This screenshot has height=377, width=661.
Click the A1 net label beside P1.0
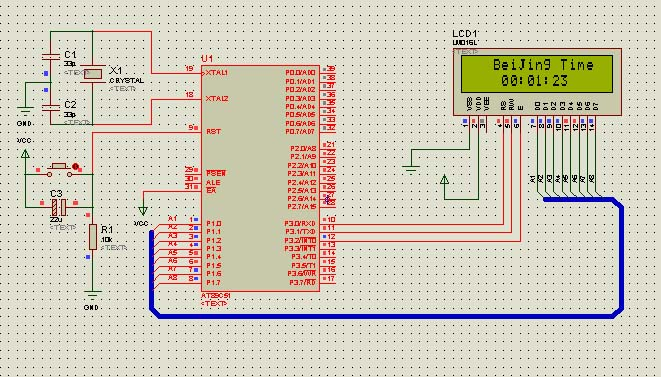[x=172, y=218]
